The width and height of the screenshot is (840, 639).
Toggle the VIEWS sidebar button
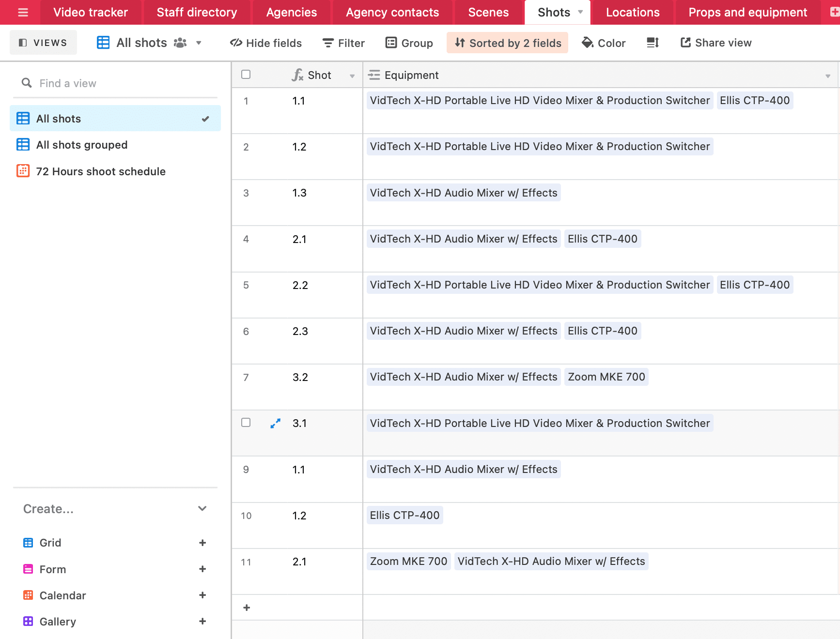pyautogui.click(x=43, y=43)
